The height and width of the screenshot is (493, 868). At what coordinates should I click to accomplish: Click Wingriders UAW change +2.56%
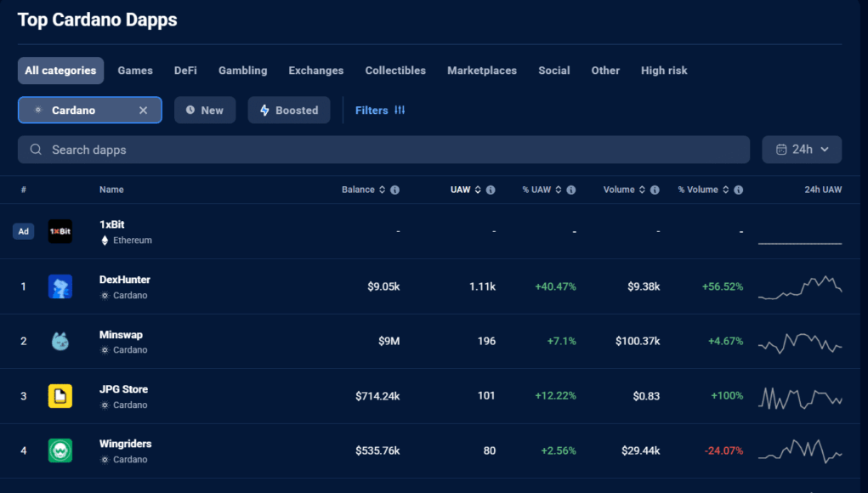(x=559, y=451)
